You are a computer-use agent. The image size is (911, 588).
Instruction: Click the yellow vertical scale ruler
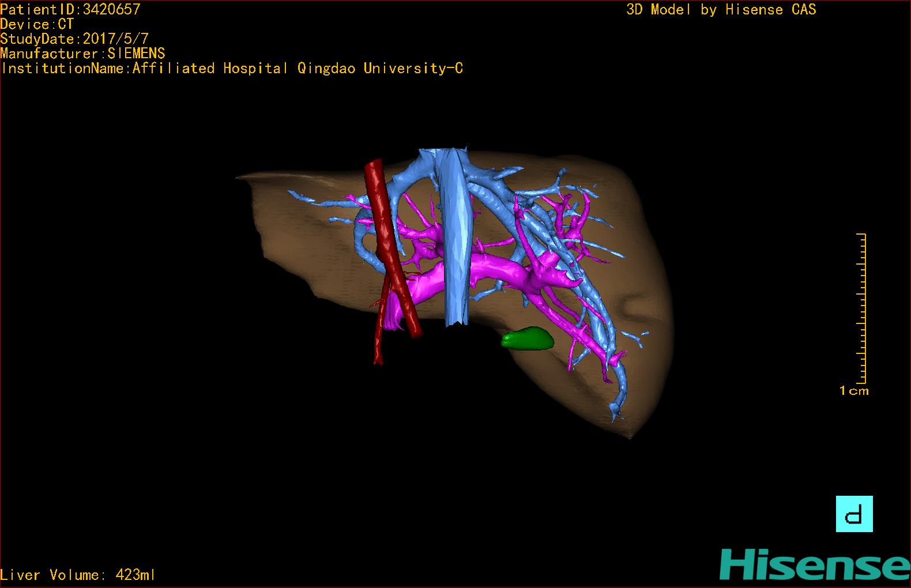pyautogui.click(x=862, y=308)
